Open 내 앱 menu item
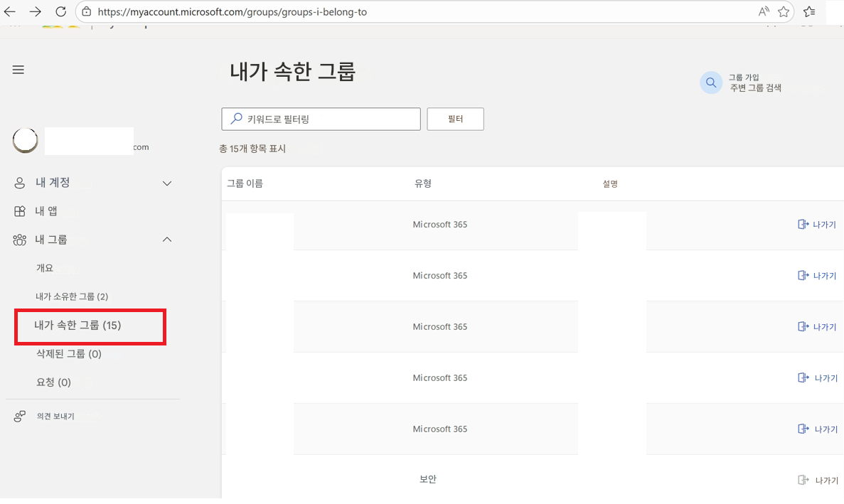Image resolution: width=844 pixels, height=504 pixels. (46, 211)
